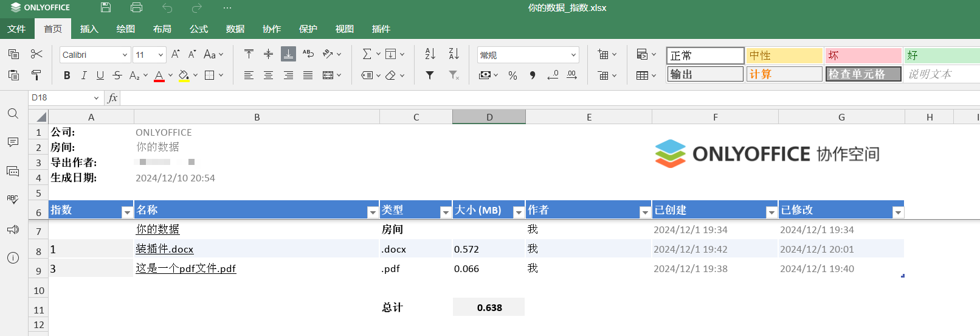Viewport: 980px width, 336px height.
Task: Open the 这是一个pdf文件.pdf link
Action: click(x=185, y=268)
